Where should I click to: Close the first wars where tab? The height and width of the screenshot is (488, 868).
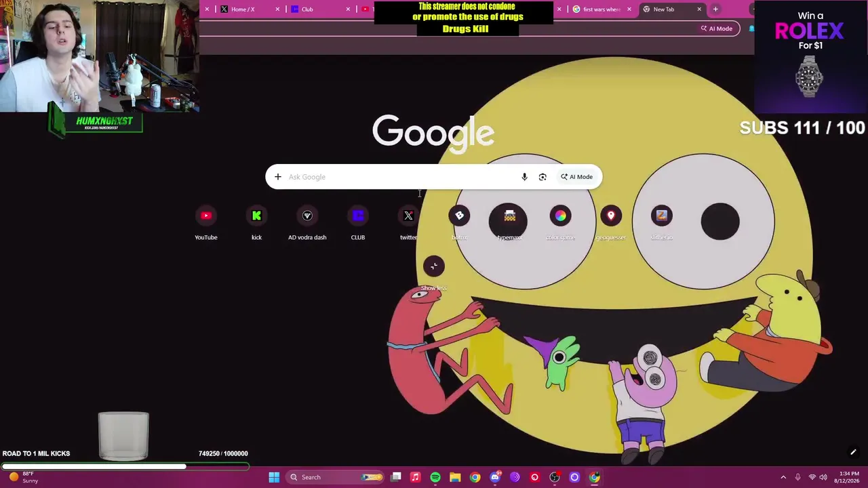click(x=629, y=9)
